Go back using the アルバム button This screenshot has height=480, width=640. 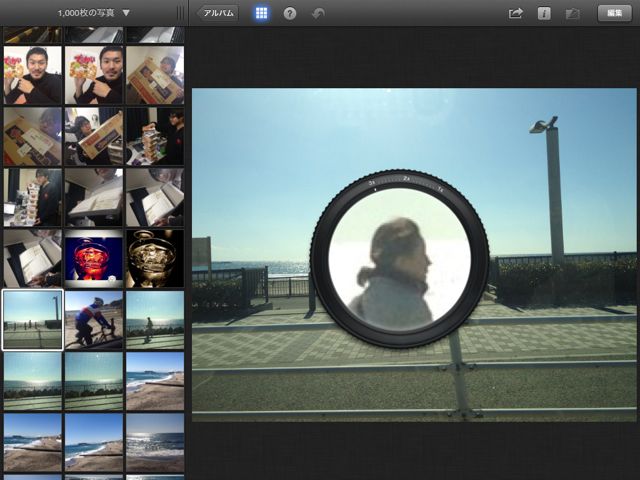pyautogui.click(x=218, y=13)
